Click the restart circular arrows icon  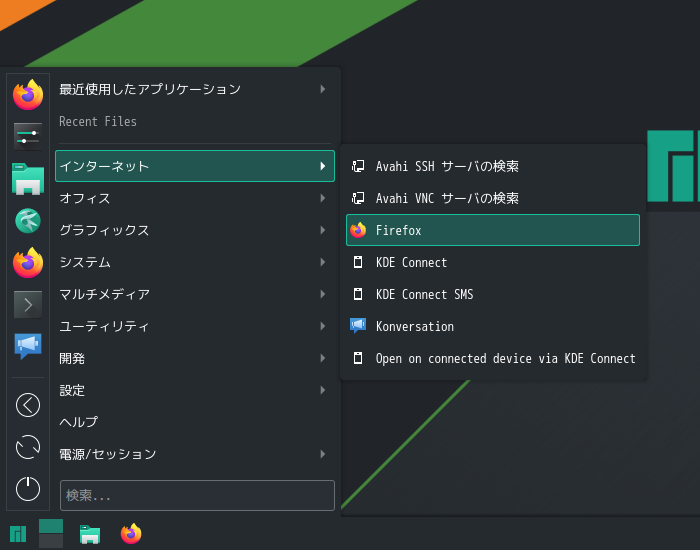(x=28, y=447)
